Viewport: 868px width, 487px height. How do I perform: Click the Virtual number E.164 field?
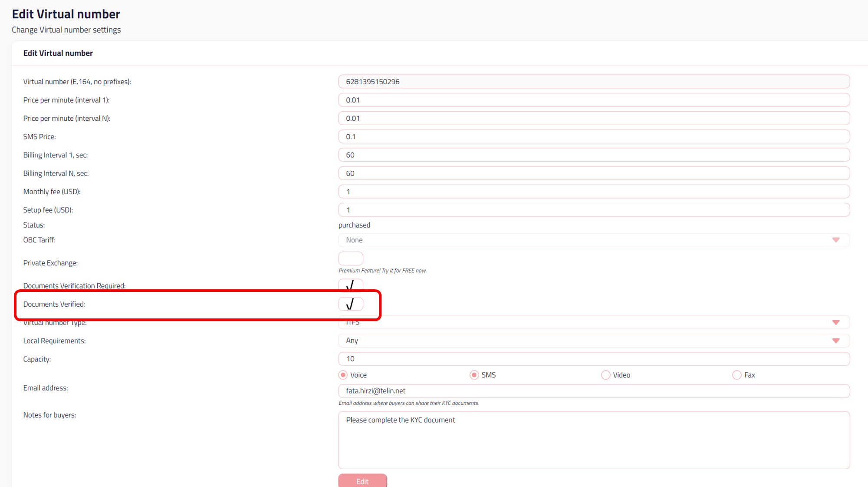(593, 82)
